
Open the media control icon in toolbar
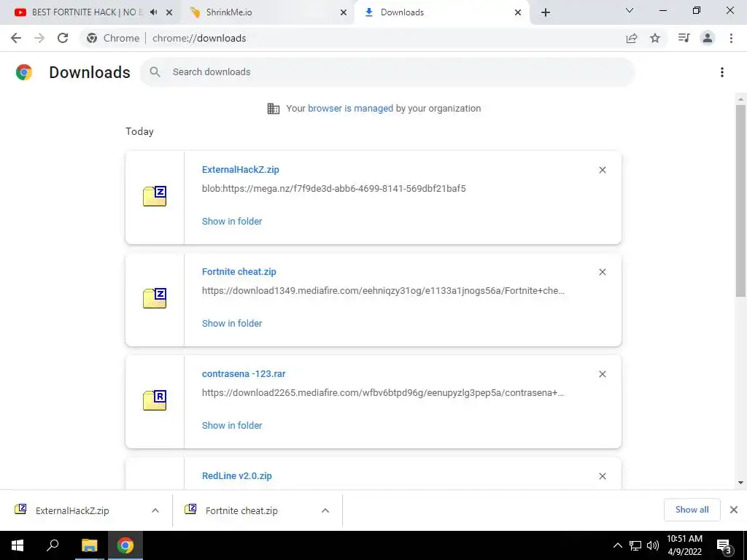point(684,38)
